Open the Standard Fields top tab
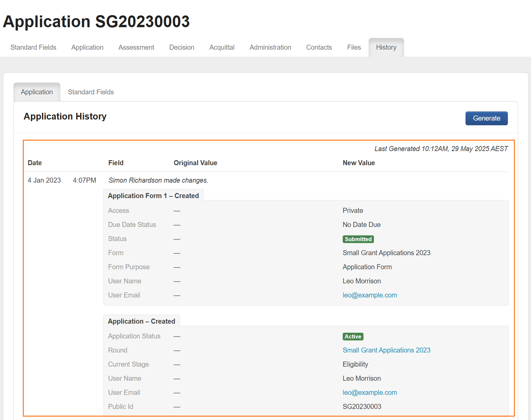 pyautogui.click(x=33, y=47)
